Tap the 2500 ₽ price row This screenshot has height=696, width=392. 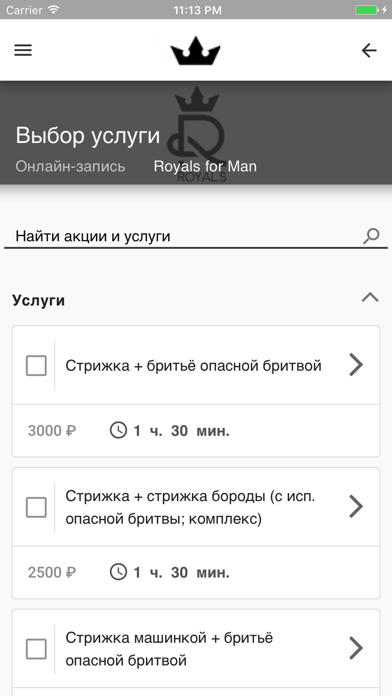pos(196,572)
